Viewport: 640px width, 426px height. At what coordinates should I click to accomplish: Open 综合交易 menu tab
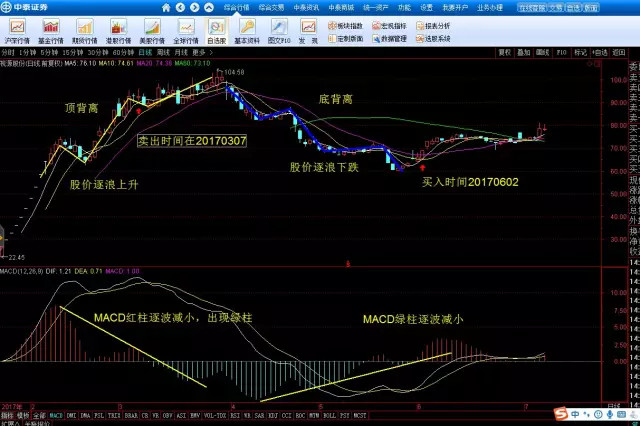271,7
